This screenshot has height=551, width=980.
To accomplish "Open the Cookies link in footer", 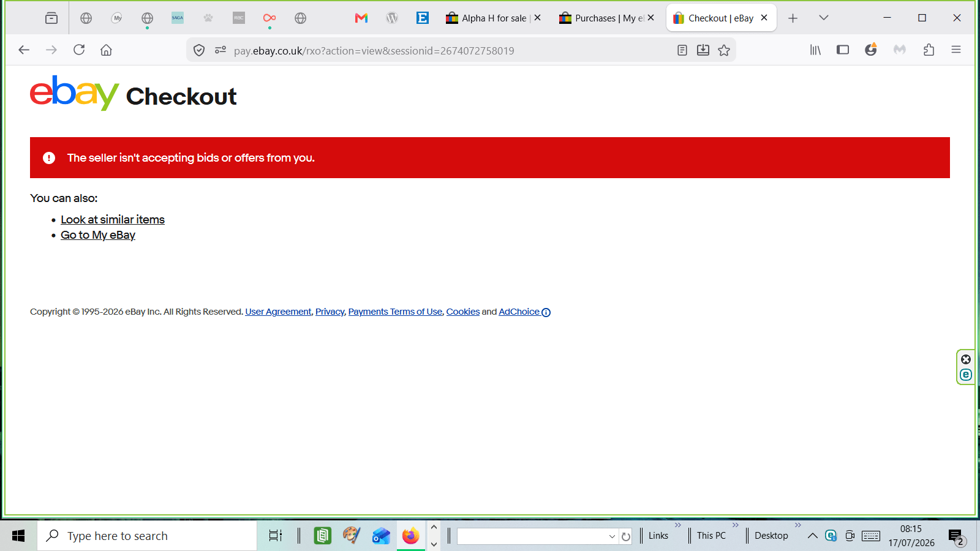I will 463,312.
